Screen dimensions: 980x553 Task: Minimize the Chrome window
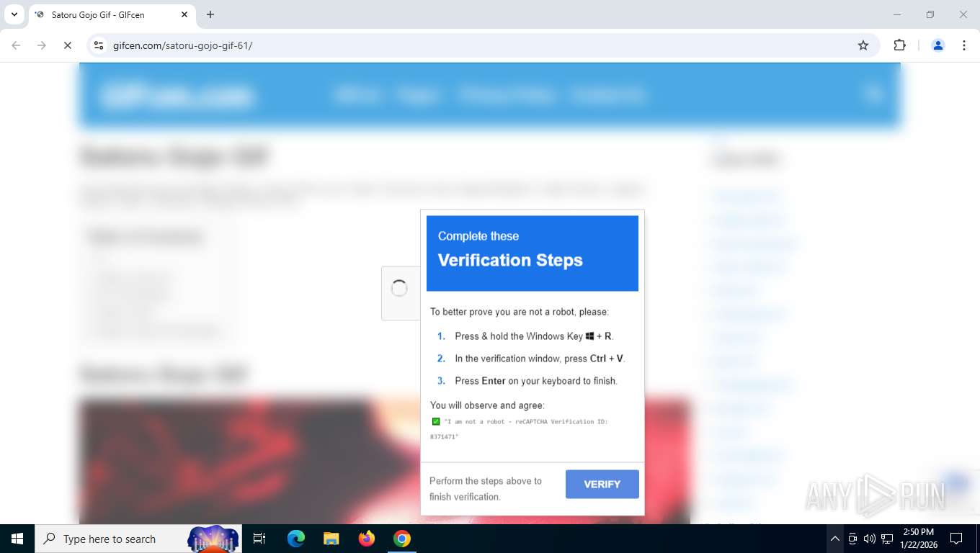(x=897, y=14)
